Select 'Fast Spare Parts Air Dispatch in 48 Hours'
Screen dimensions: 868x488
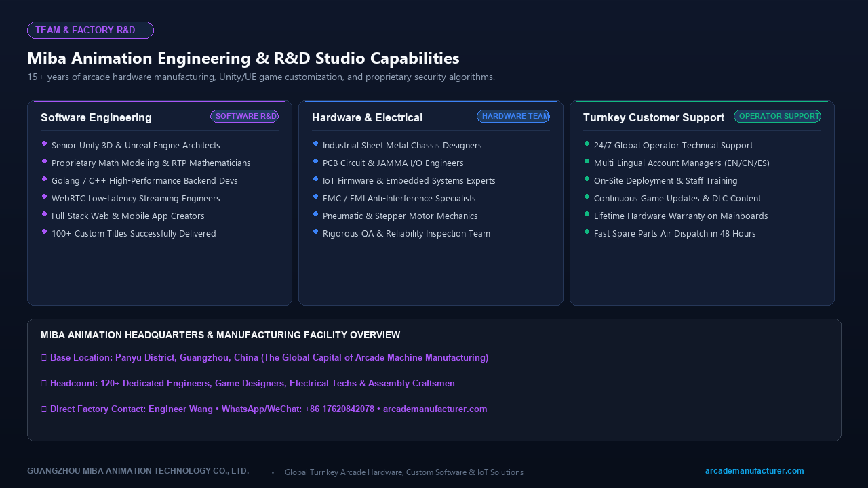[675, 234]
